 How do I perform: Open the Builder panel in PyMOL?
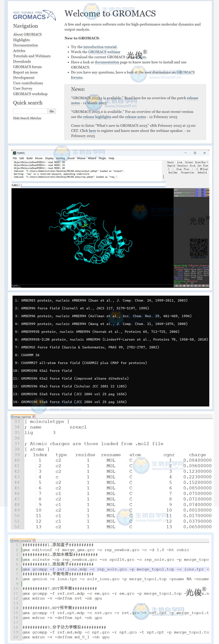click(173, 173)
